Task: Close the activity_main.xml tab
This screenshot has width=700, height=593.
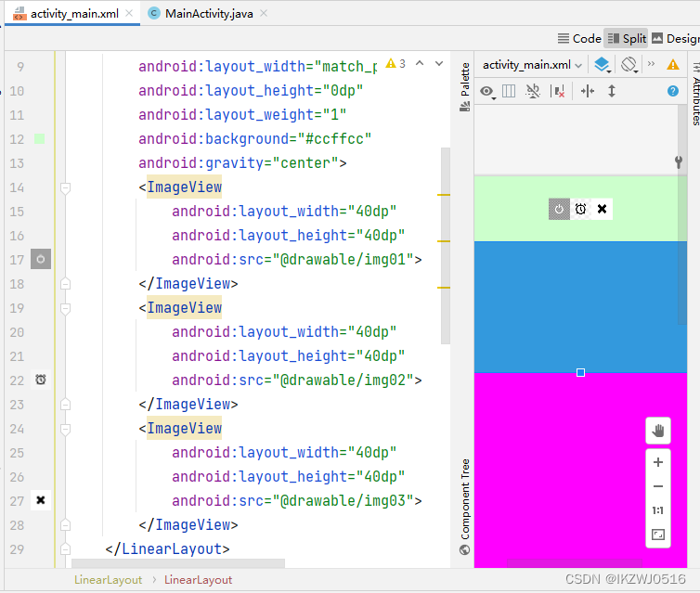Action: [129, 13]
